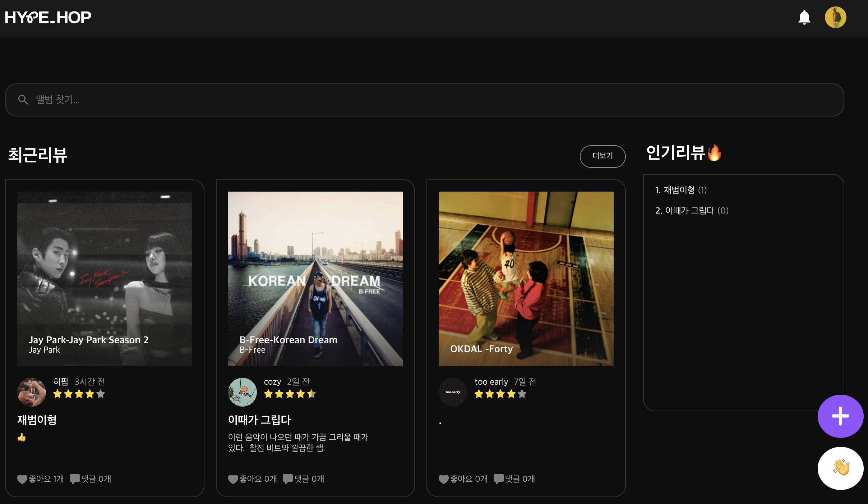Like the 재범이형 review heart
This screenshot has height=504, width=868.
pos(22,479)
